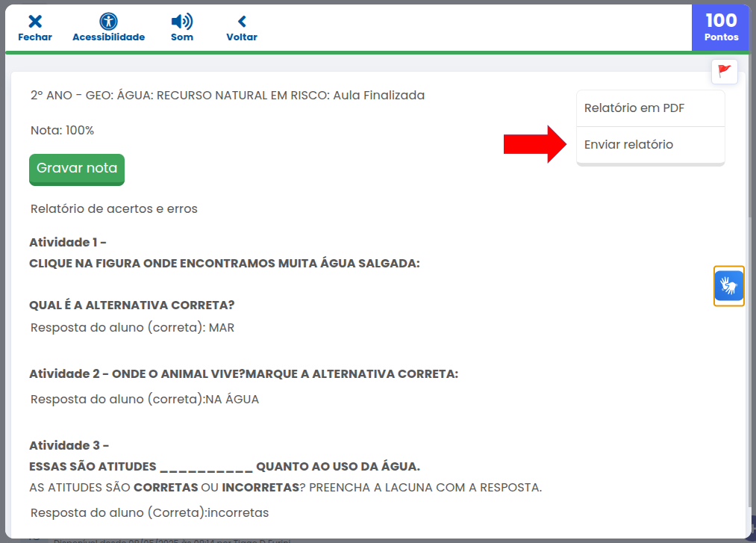This screenshot has width=756, height=543.
Task: Open the sign language hands widget
Action: click(x=728, y=286)
